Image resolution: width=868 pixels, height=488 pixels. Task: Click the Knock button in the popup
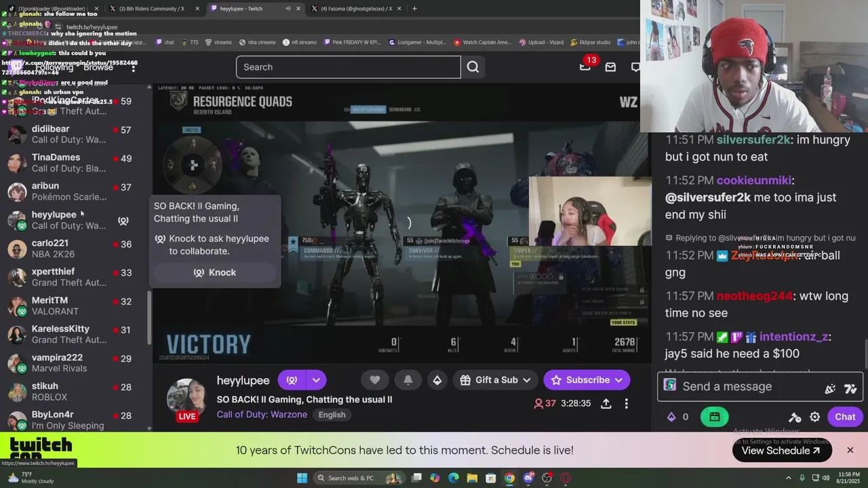[215, 272]
